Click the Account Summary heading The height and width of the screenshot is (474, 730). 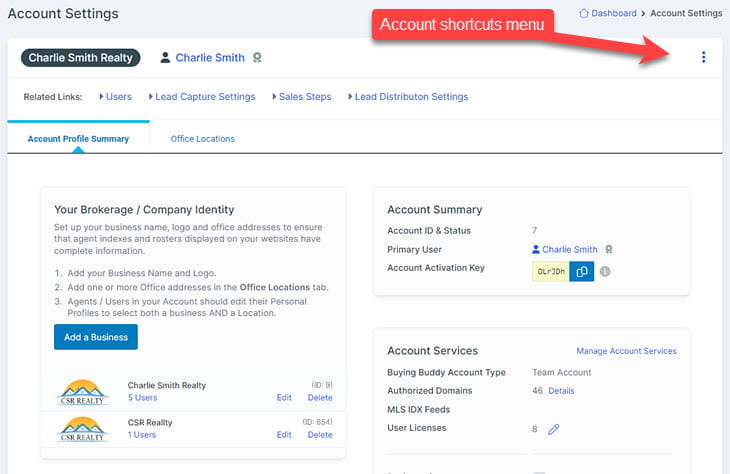point(435,210)
